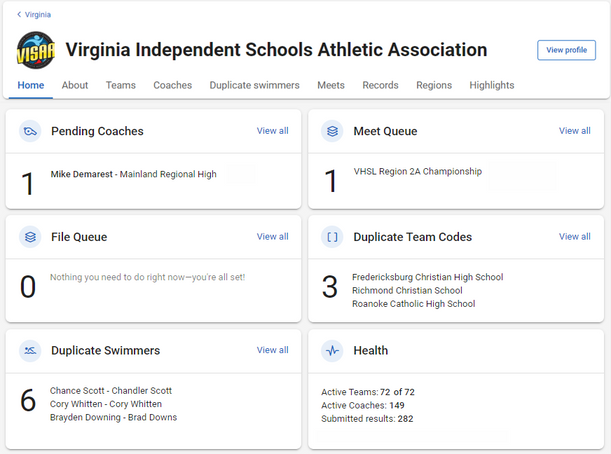Click the VISAA association logo

(x=36, y=50)
